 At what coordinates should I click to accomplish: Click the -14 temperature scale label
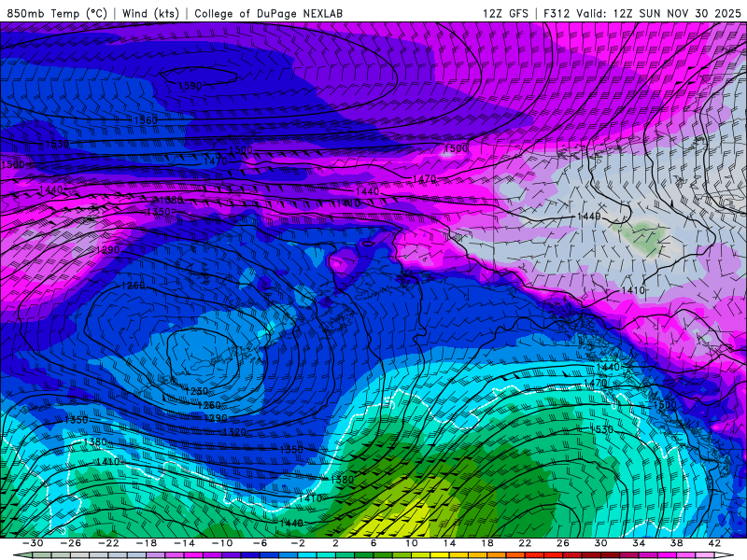click(184, 543)
